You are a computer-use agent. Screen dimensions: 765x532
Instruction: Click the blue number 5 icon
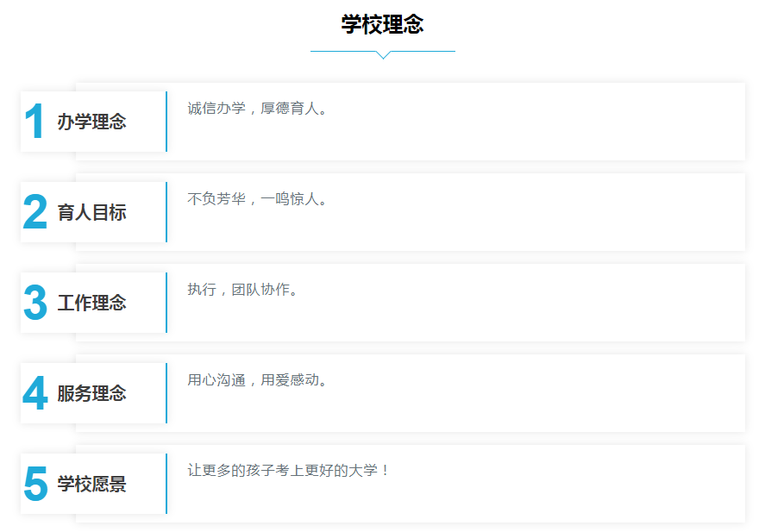tap(35, 484)
